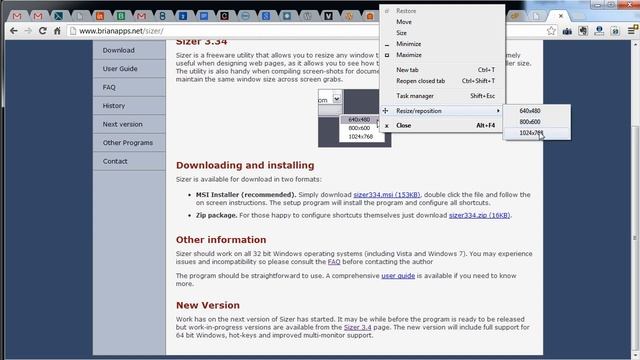640x360 pixels.
Task: Open Other Programs in the left sidebar
Action: coord(129,143)
